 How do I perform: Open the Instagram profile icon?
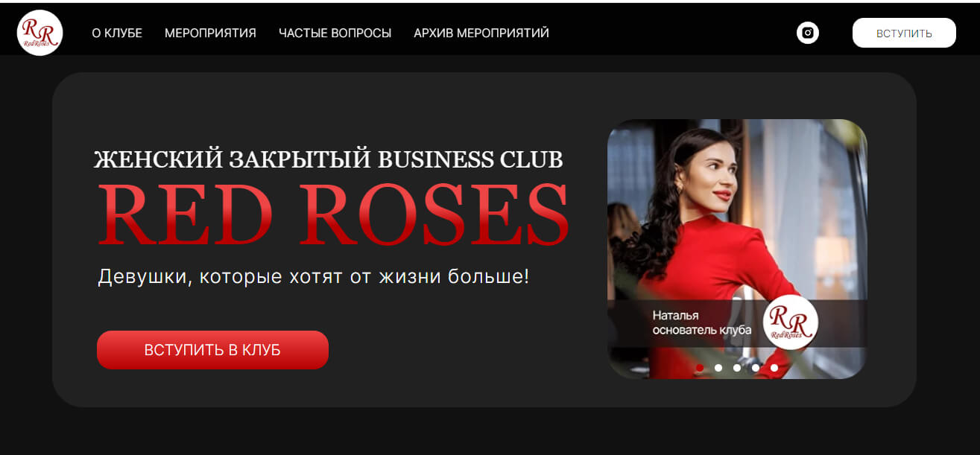point(808,33)
